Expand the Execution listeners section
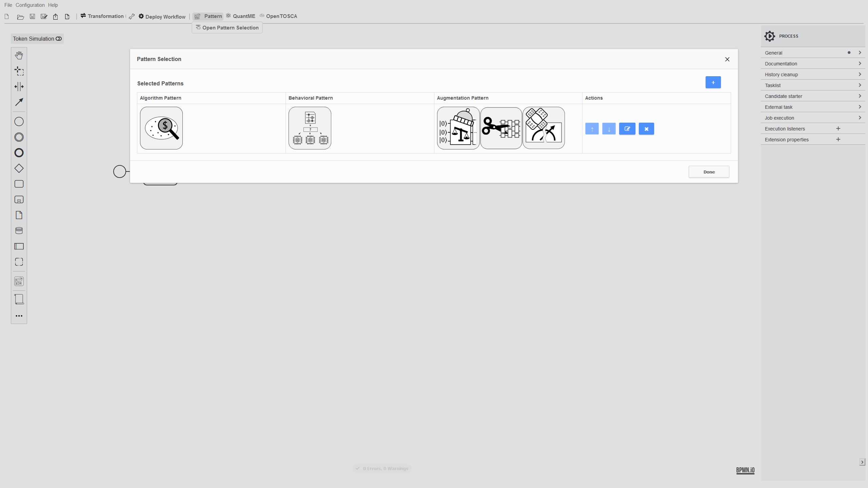The width and height of the screenshot is (868, 488). (785, 129)
